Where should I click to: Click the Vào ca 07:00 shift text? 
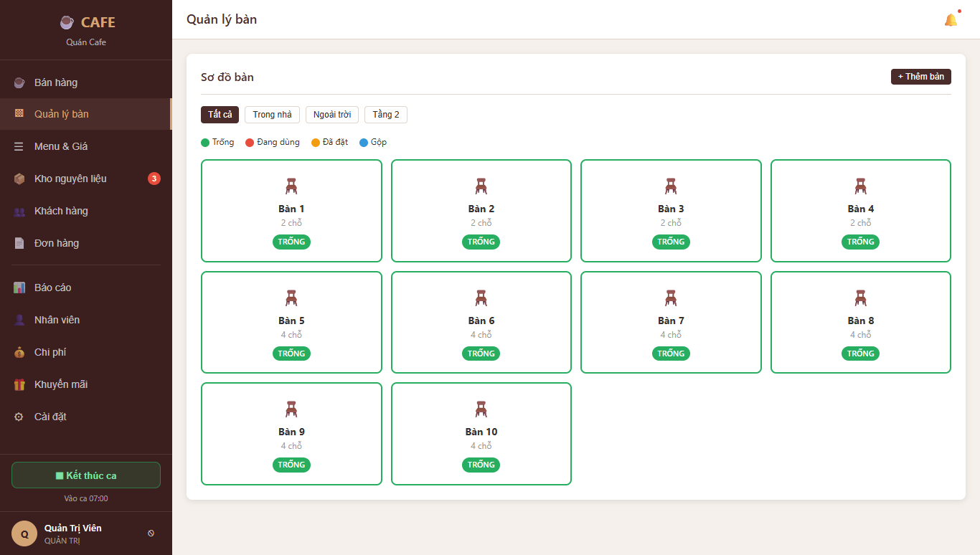[86, 498]
